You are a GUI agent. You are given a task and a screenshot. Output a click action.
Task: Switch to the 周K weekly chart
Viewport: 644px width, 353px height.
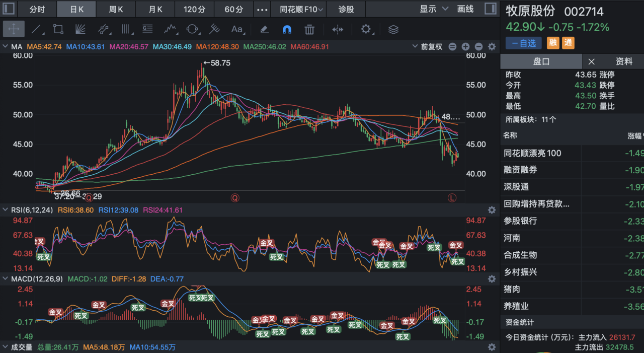tap(116, 9)
